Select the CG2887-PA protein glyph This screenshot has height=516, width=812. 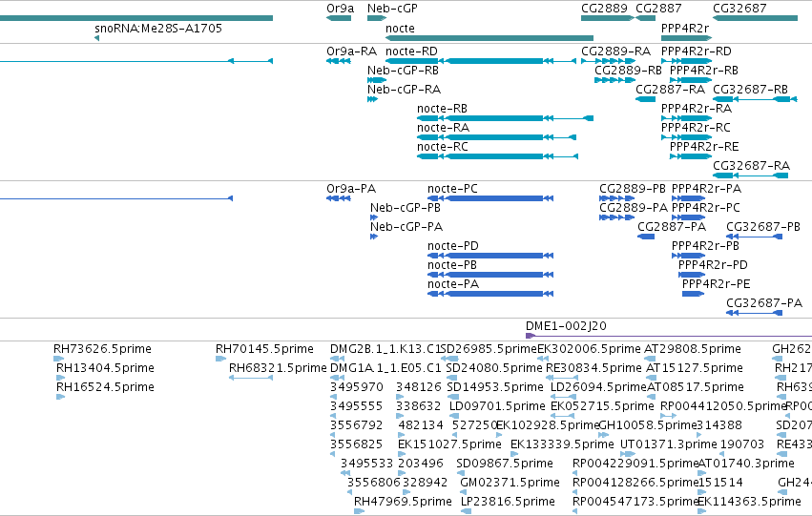[x=646, y=237]
